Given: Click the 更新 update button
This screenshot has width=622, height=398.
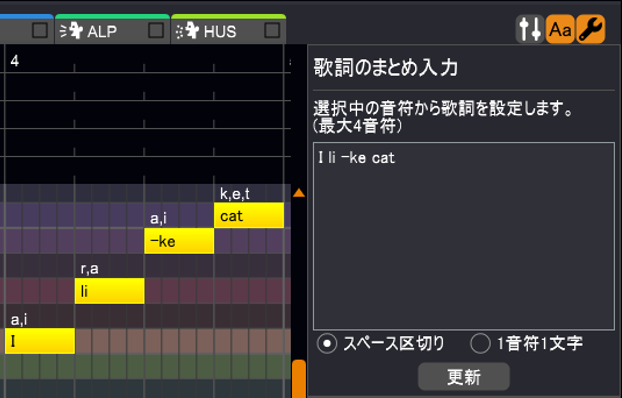Looking at the screenshot, I should (464, 377).
